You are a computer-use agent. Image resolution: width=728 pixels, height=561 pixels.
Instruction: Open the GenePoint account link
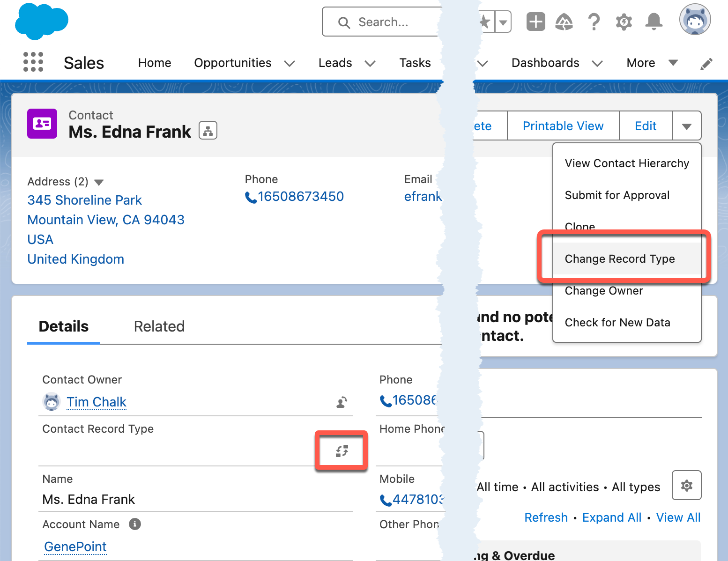[x=75, y=546]
